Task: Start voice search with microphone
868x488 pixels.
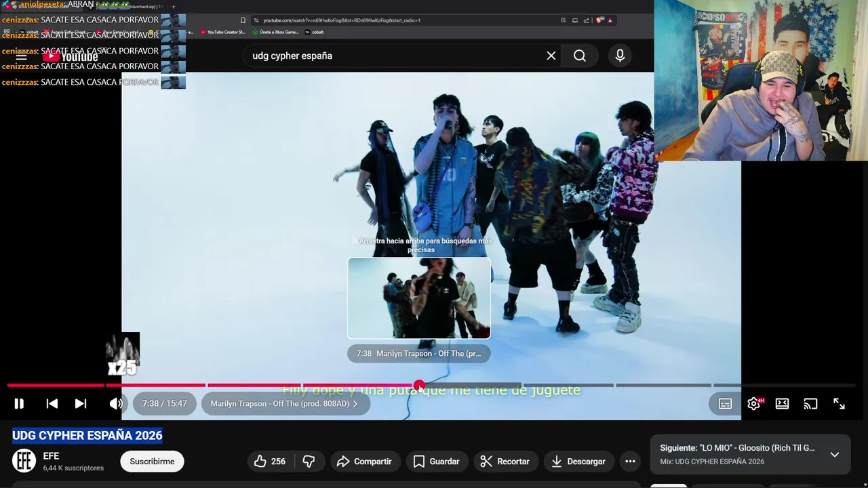Action: [620, 56]
